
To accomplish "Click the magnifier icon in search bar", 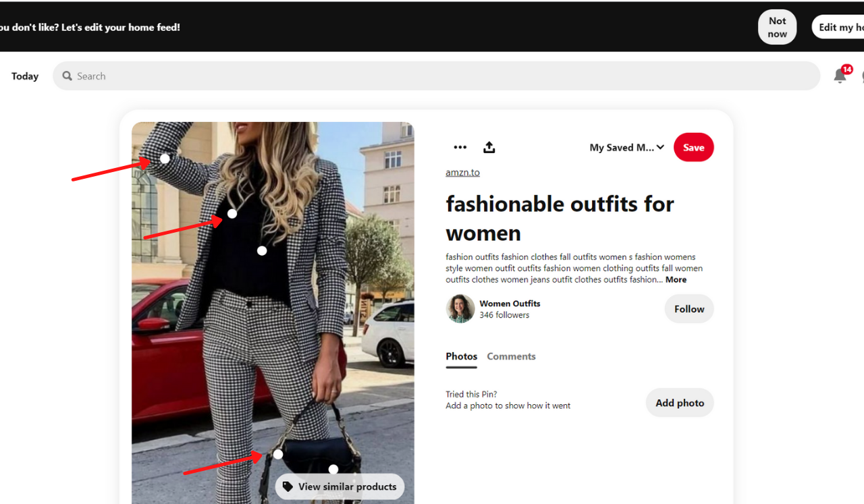I will point(67,76).
